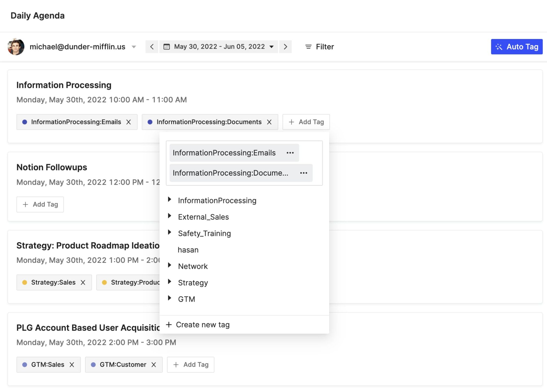Expand the InformationProcessing tag category
Viewport: 547px width, 392px height.
pyautogui.click(x=170, y=200)
